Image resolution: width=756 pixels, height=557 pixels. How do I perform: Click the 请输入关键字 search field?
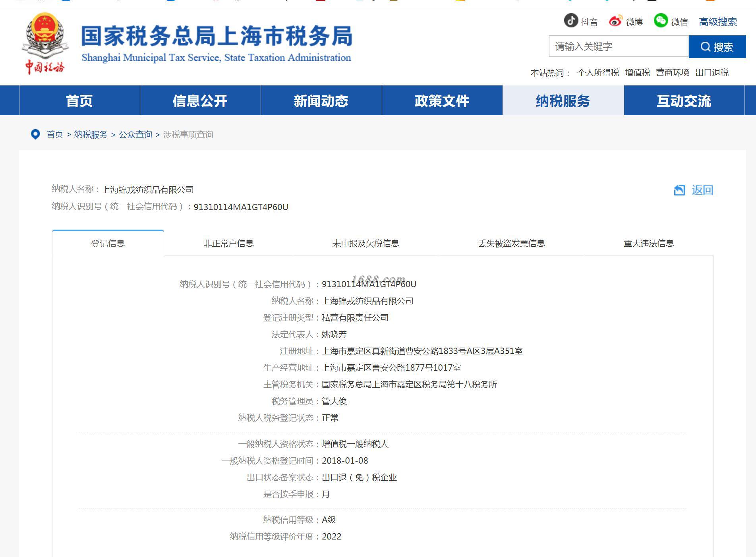619,46
